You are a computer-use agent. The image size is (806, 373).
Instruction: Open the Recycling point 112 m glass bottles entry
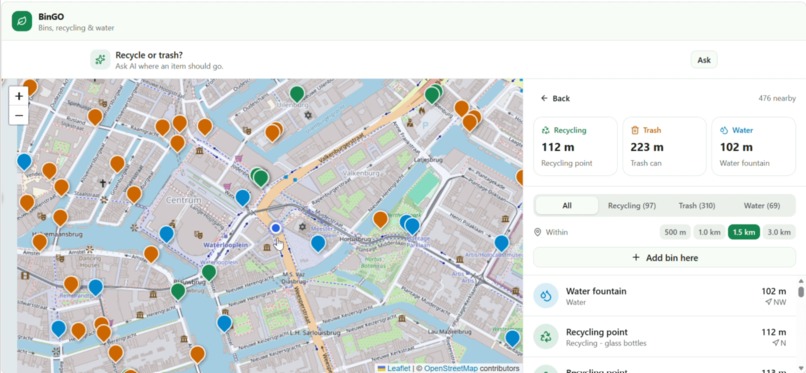[x=660, y=337]
